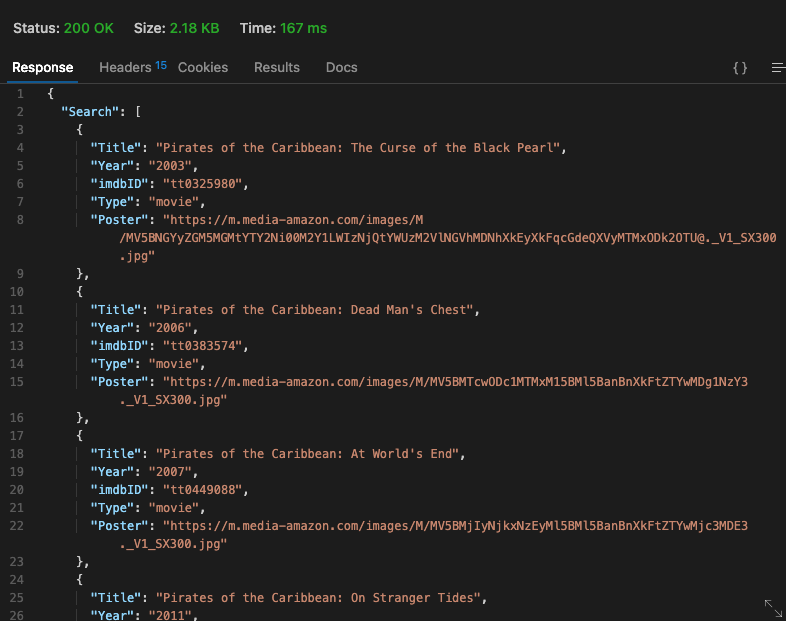The height and width of the screenshot is (621, 786).
Task: Click the "movie" value on line 21
Action: pos(174,508)
